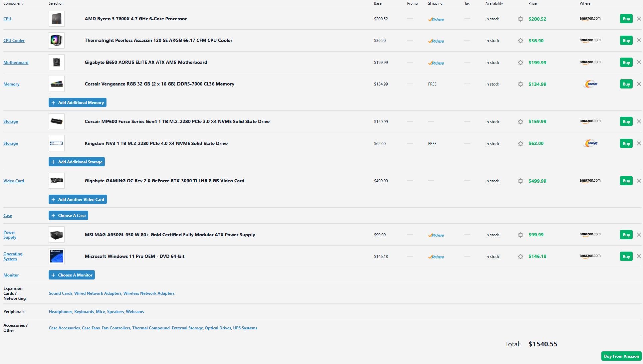This screenshot has width=643, height=364.
Task: Open the Case component link
Action: 8,216
